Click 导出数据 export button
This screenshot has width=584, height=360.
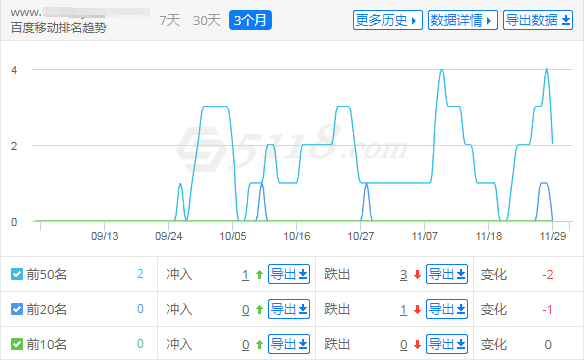(x=538, y=20)
